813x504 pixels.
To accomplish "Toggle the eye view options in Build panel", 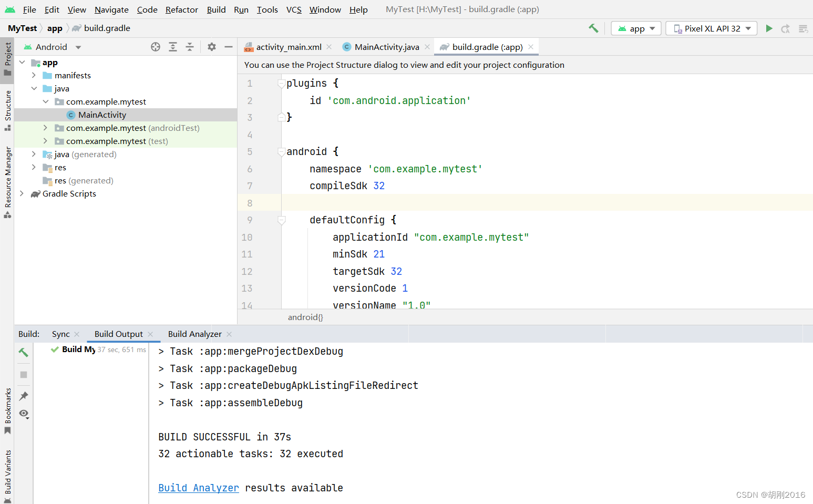I will click(24, 414).
